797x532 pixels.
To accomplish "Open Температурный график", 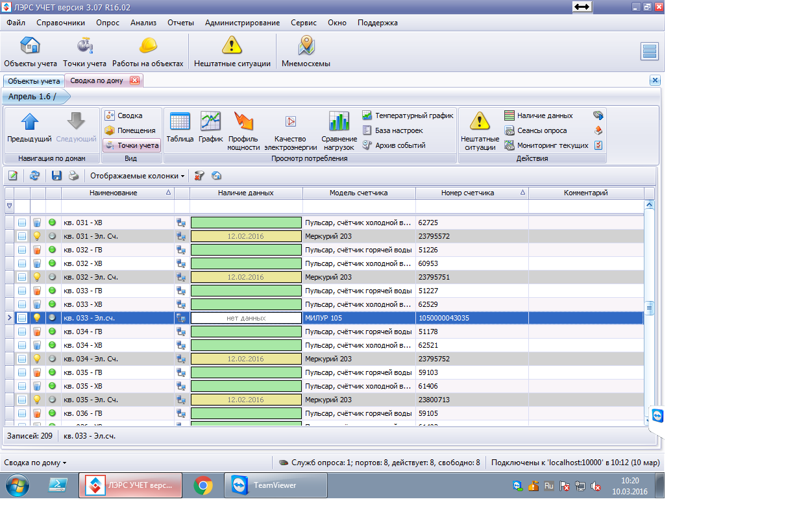I will pos(408,115).
